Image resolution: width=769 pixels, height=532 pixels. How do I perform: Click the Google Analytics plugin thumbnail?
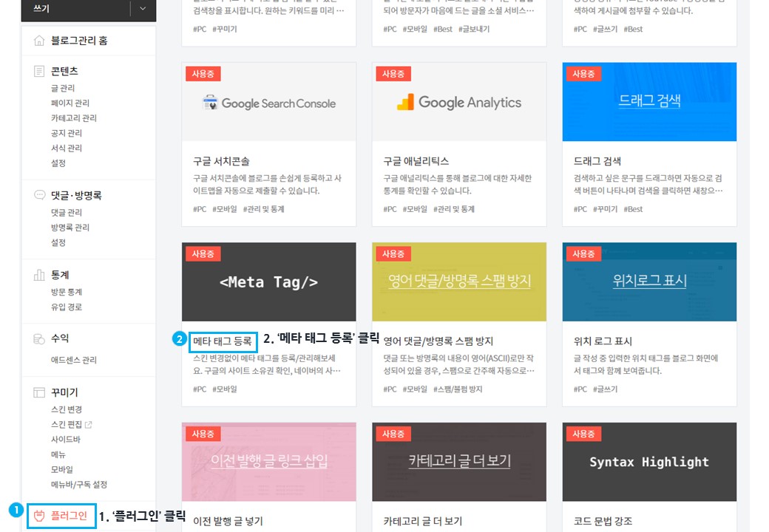459,102
